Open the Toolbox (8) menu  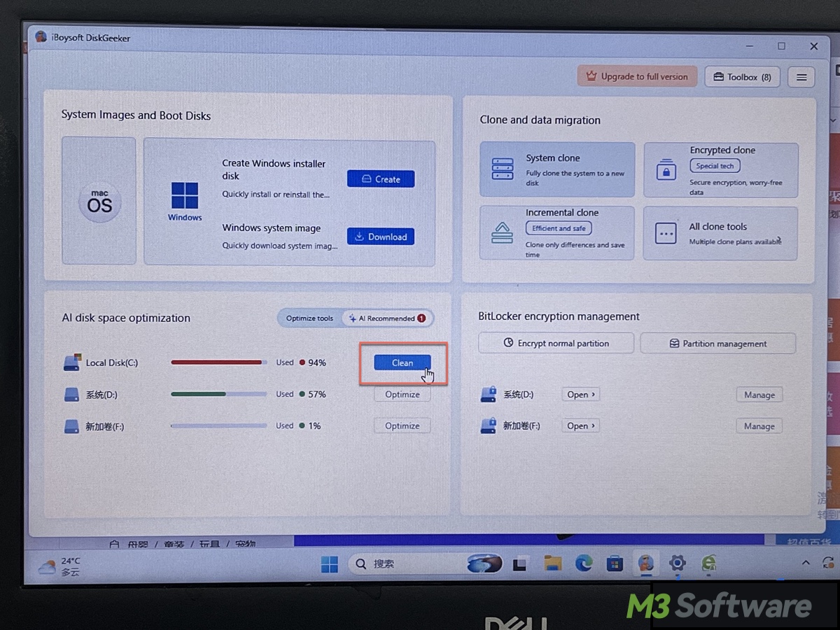click(x=742, y=77)
